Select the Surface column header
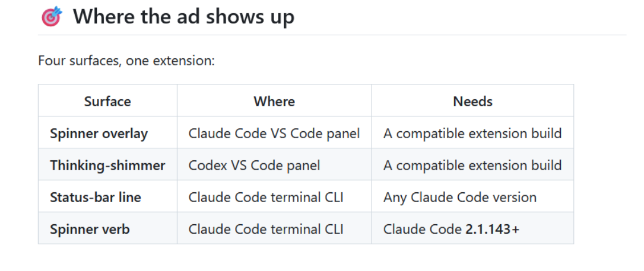 click(108, 101)
